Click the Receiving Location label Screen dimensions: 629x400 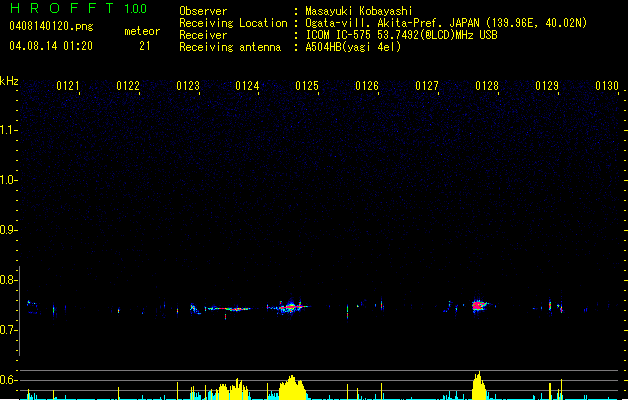pyautogui.click(x=233, y=23)
